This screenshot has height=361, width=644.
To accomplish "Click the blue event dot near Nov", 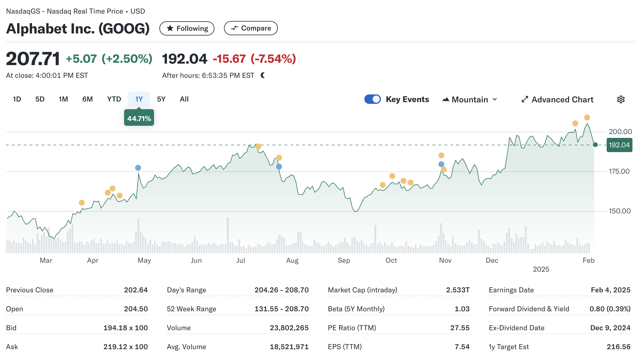I will [x=441, y=164].
